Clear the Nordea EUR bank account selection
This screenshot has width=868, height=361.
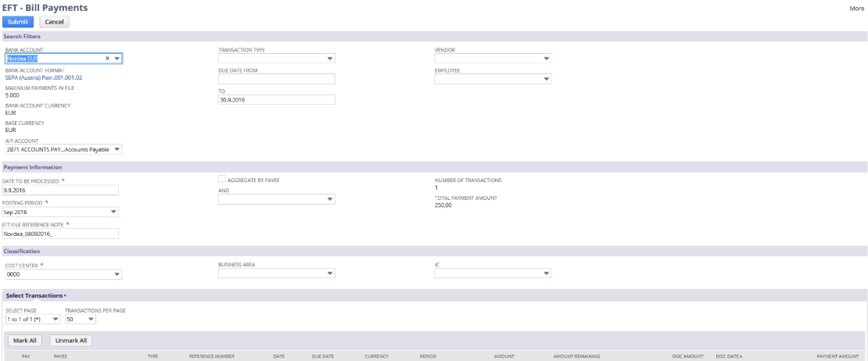[x=108, y=59]
